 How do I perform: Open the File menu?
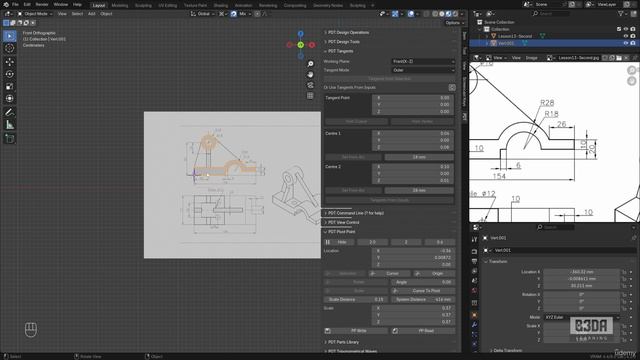[15, 4]
